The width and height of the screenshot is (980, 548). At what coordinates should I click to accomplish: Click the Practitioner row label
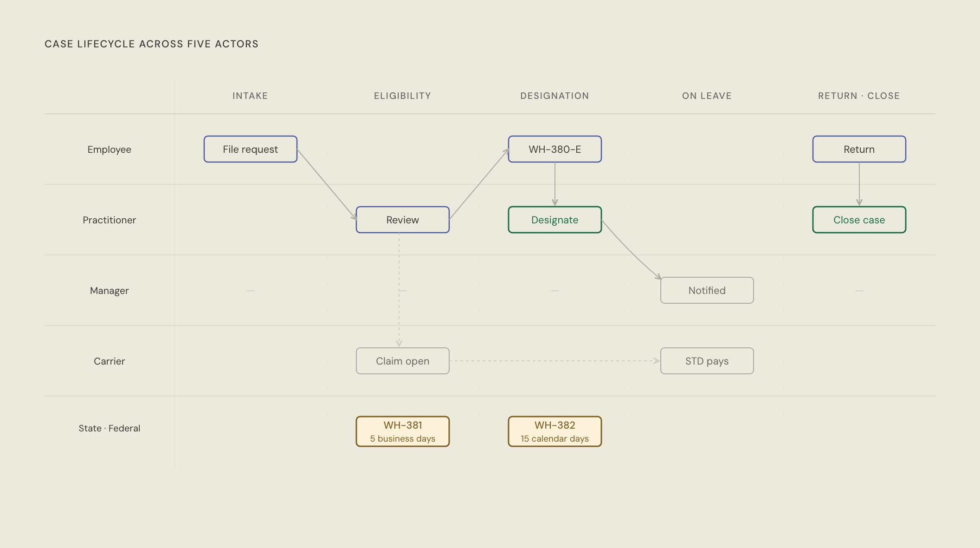[110, 220]
